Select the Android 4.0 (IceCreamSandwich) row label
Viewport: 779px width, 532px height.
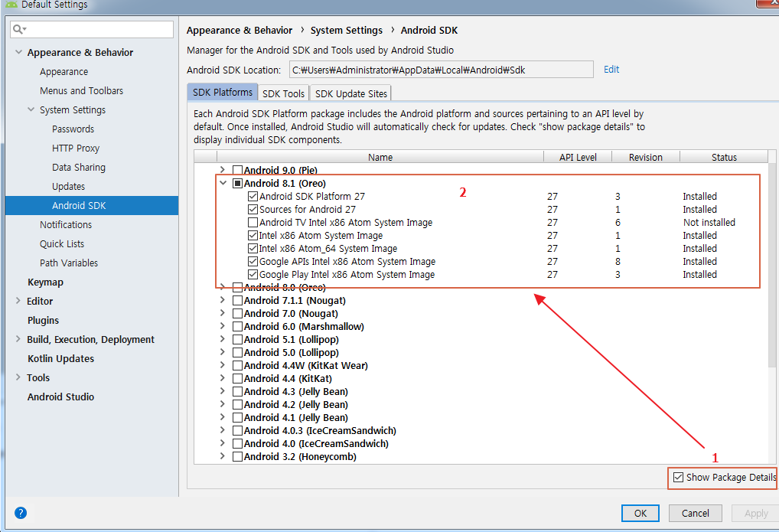pos(316,443)
